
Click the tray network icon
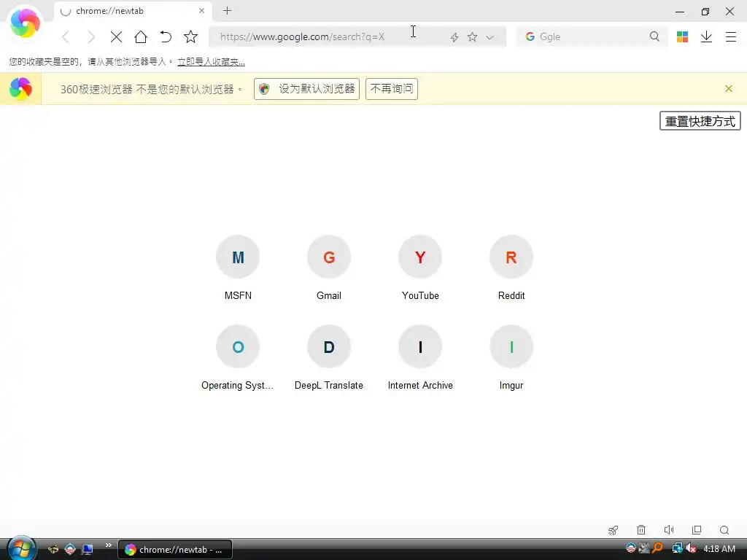coord(677,548)
